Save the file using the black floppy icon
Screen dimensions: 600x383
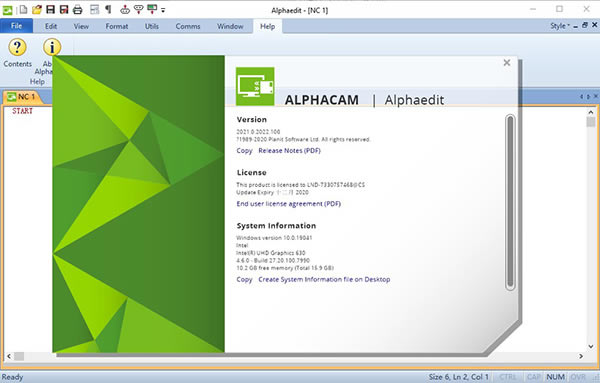coord(50,10)
